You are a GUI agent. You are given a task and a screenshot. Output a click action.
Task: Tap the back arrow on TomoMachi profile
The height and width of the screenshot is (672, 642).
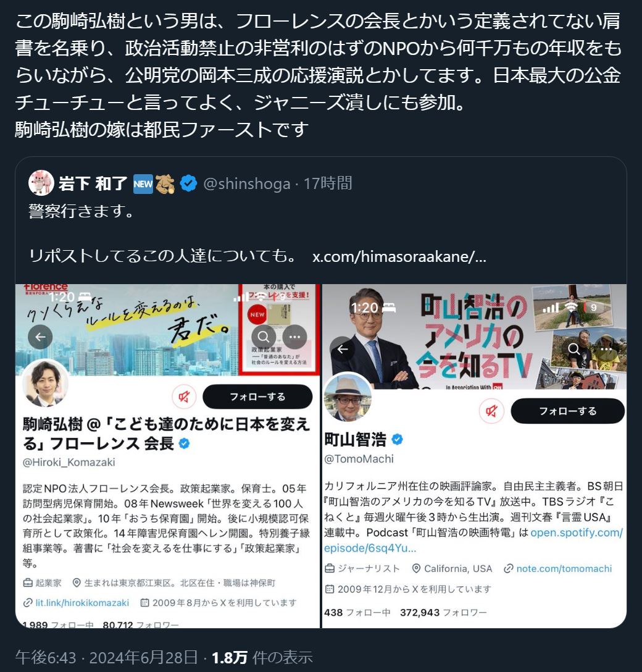(x=343, y=350)
